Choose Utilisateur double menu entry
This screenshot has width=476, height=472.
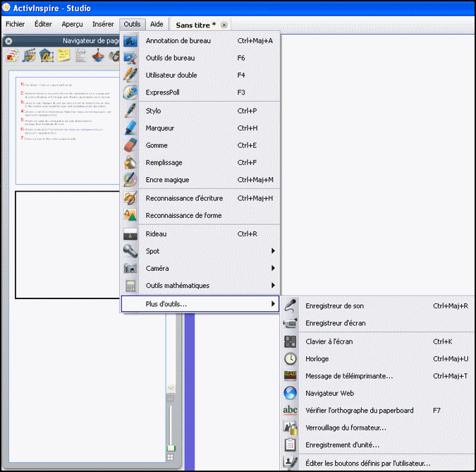pos(201,75)
